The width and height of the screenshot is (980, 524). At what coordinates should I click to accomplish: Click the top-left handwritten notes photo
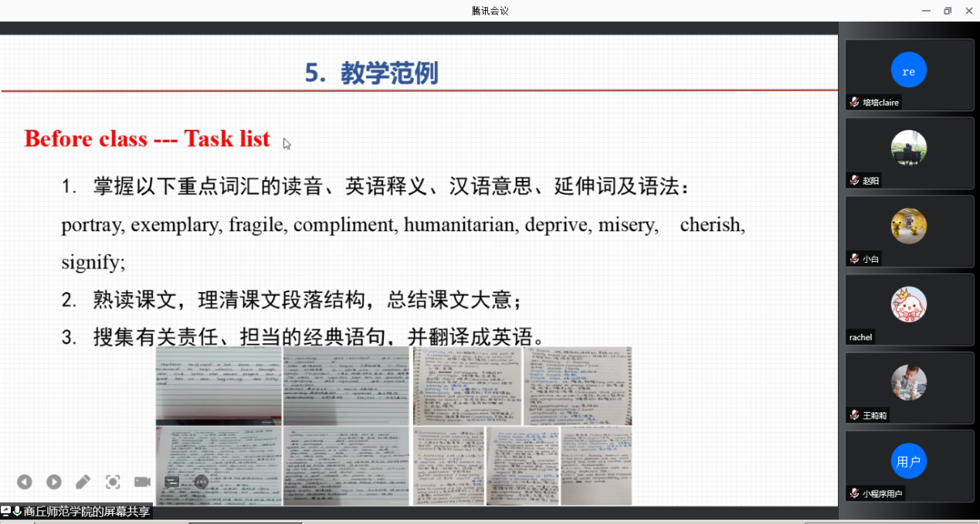[219, 386]
